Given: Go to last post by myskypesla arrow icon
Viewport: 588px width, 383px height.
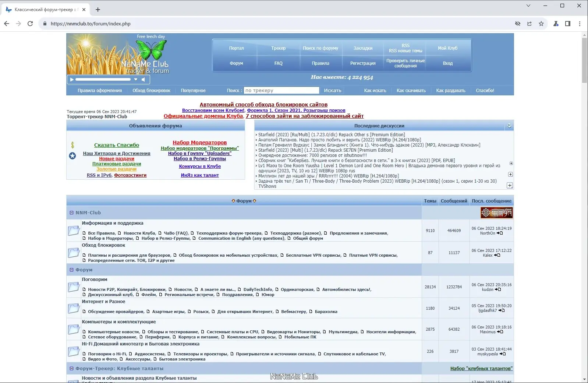Looking at the screenshot, I should click(503, 354).
